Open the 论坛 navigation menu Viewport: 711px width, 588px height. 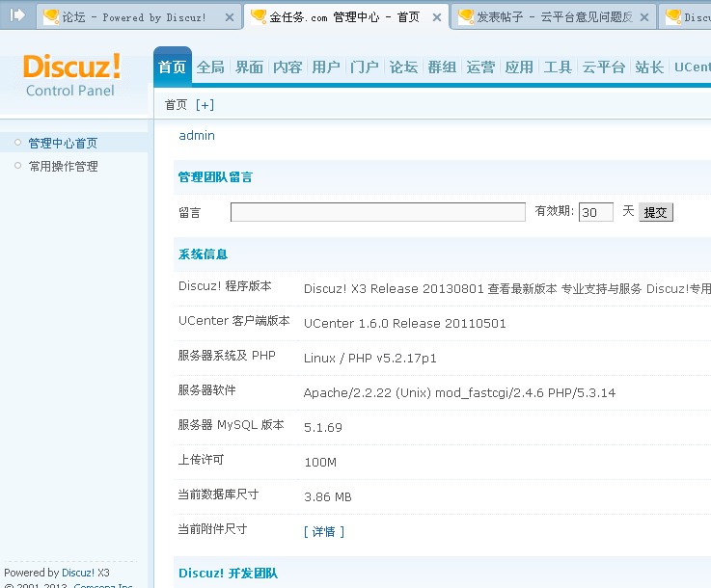pyautogui.click(x=403, y=67)
